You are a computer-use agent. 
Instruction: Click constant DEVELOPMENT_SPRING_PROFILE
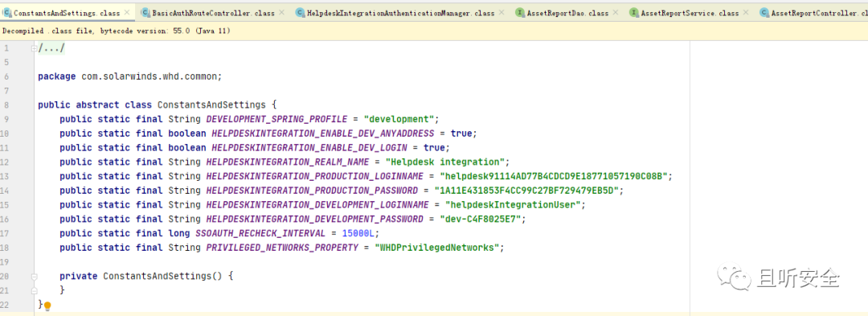coord(276,119)
